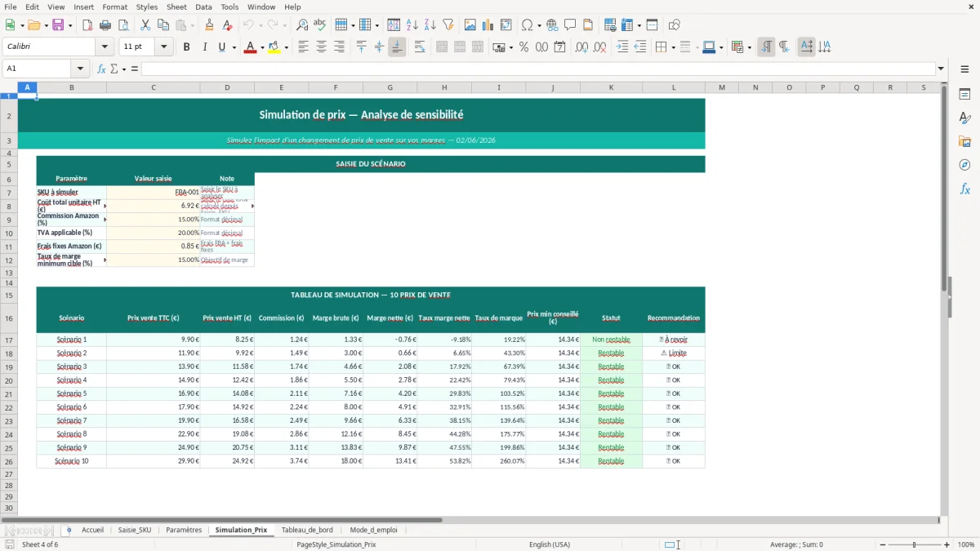Insert Comment speech bubble icon
Viewport: 980px width, 551px height.
pyautogui.click(x=570, y=24)
